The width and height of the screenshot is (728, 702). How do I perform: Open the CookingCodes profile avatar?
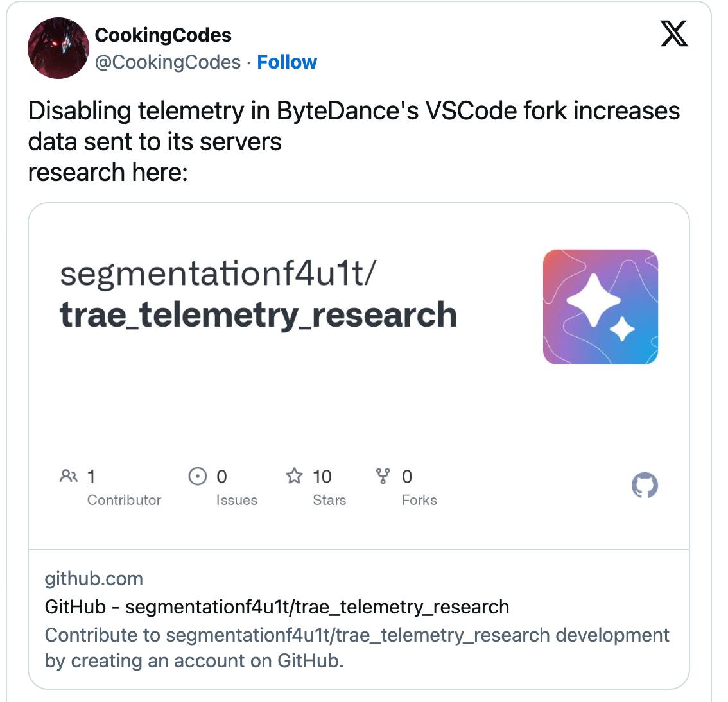(x=58, y=47)
